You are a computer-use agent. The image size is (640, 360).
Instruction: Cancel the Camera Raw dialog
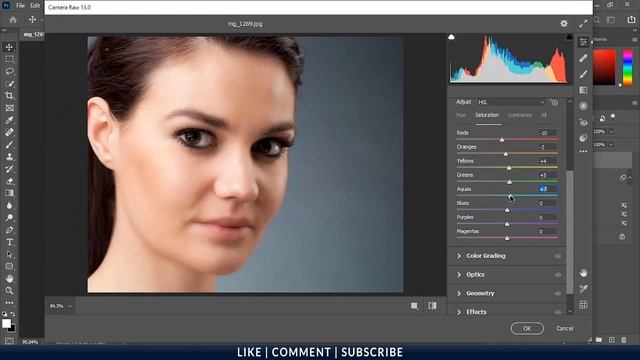(x=565, y=329)
